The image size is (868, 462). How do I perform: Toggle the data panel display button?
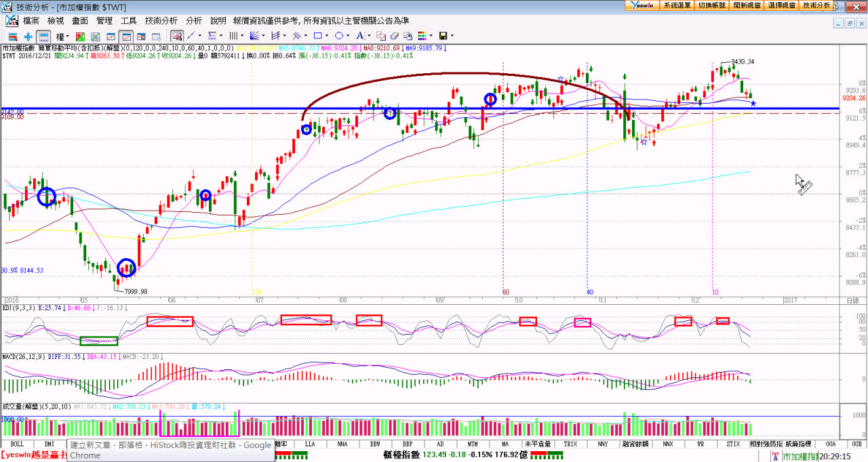tap(43, 36)
